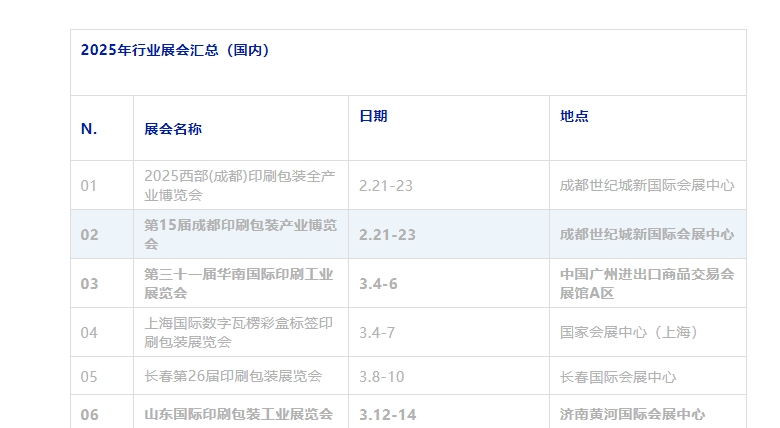
Task: Click the 地点 column header
Action: tap(574, 116)
